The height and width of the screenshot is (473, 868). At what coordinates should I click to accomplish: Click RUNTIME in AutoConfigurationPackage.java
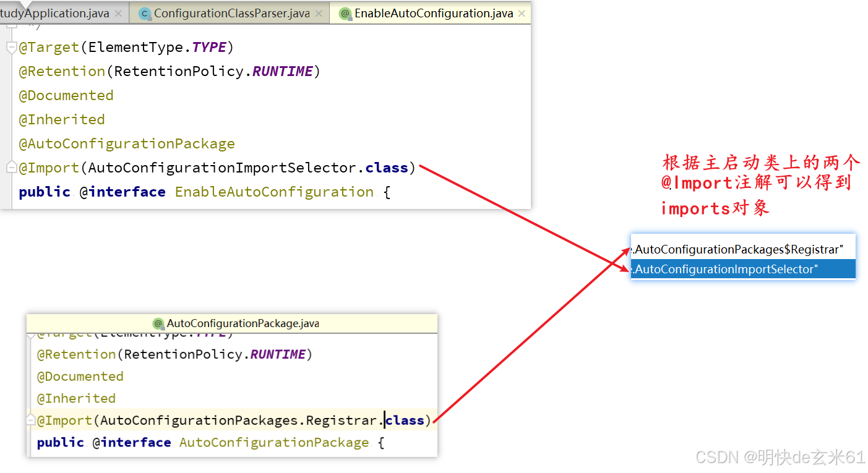pos(278,354)
